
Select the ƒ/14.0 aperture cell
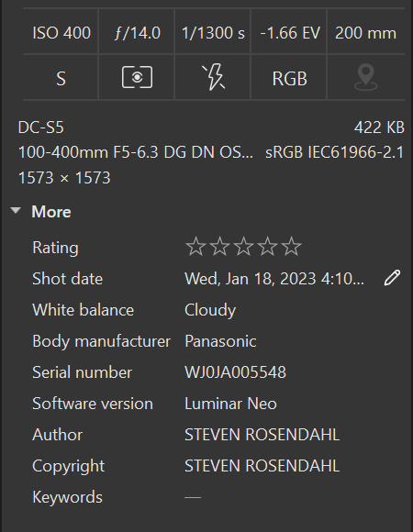pyautogui.click(x=137, y=33)
